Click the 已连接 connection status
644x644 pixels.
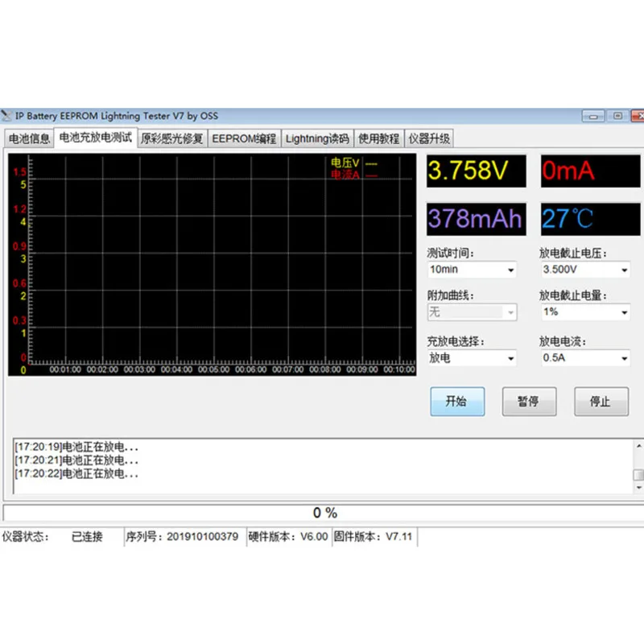87,536
